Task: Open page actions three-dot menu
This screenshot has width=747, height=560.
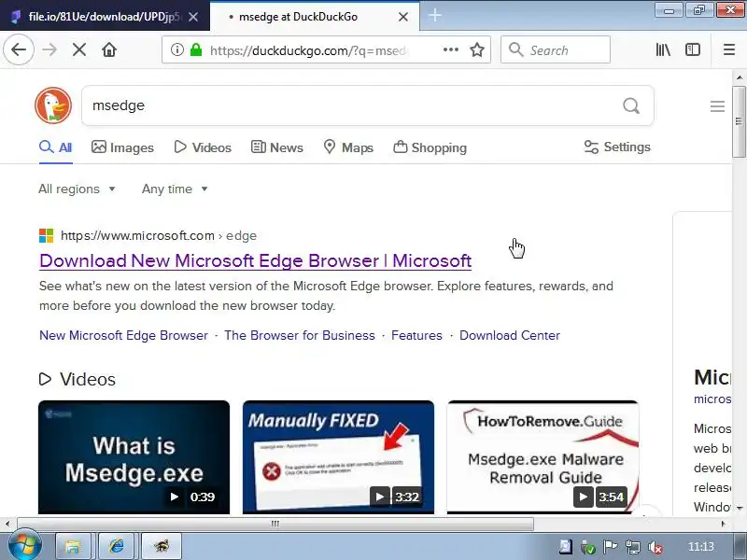Action: point(450,49)
